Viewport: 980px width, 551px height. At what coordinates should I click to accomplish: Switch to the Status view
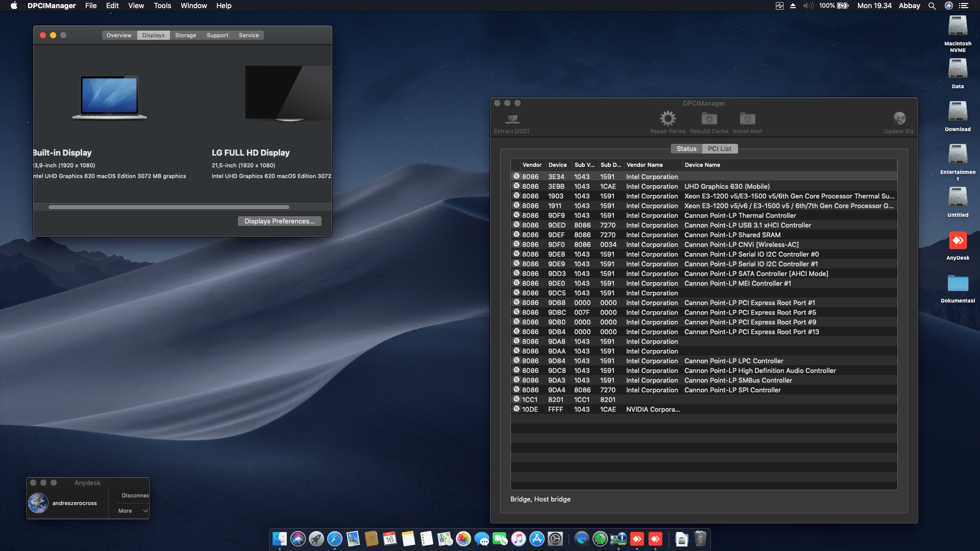[x=686, y=149]
